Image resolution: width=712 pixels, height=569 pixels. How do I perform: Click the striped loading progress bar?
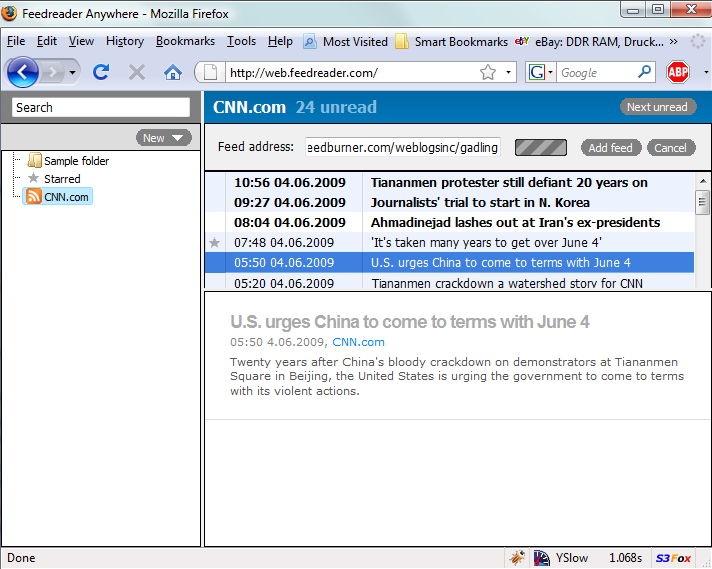click(x=541, y=147)
